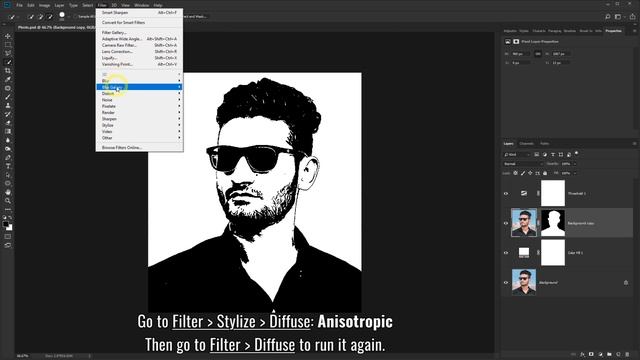Viewport: 640px width, 360px height.
Task: Click the Background copy layer mask thumbnail
Action: click(553, 223)
